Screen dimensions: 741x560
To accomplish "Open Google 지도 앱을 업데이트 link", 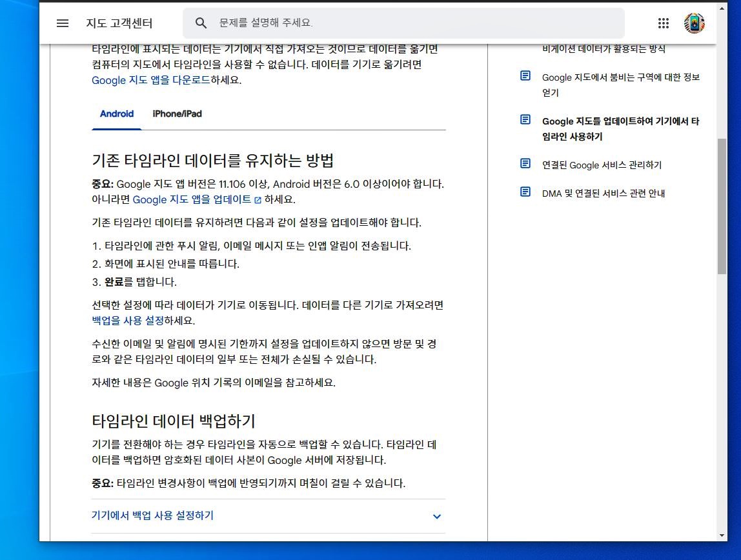I will tap(192, 200).
